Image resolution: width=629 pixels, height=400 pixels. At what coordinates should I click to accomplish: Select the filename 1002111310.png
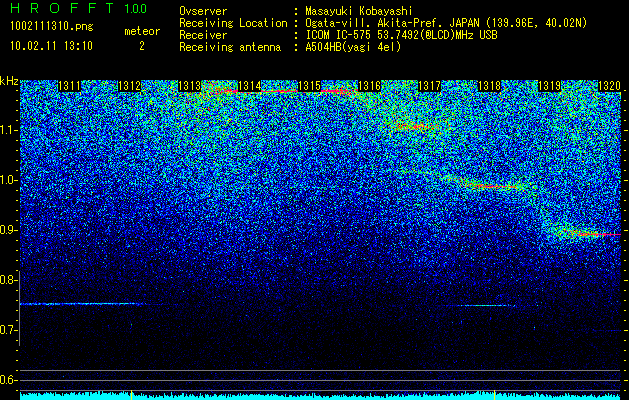click(x=52, y=27)
